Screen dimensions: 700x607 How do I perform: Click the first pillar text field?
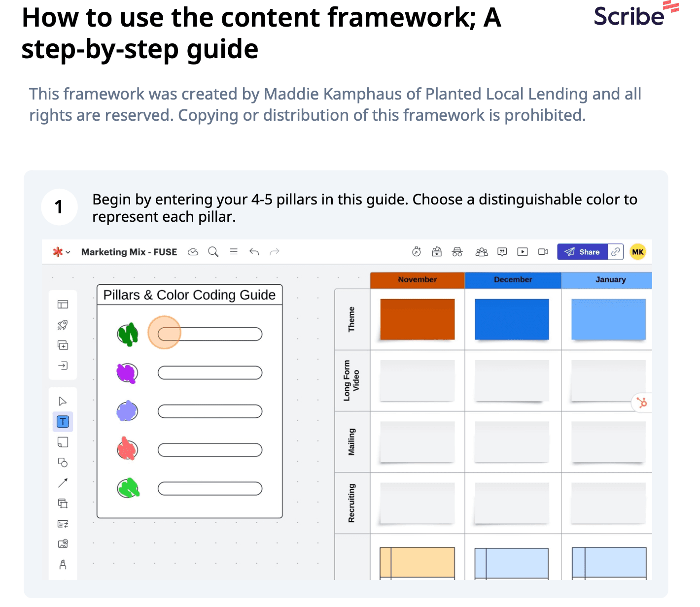[x=210, y=334]
